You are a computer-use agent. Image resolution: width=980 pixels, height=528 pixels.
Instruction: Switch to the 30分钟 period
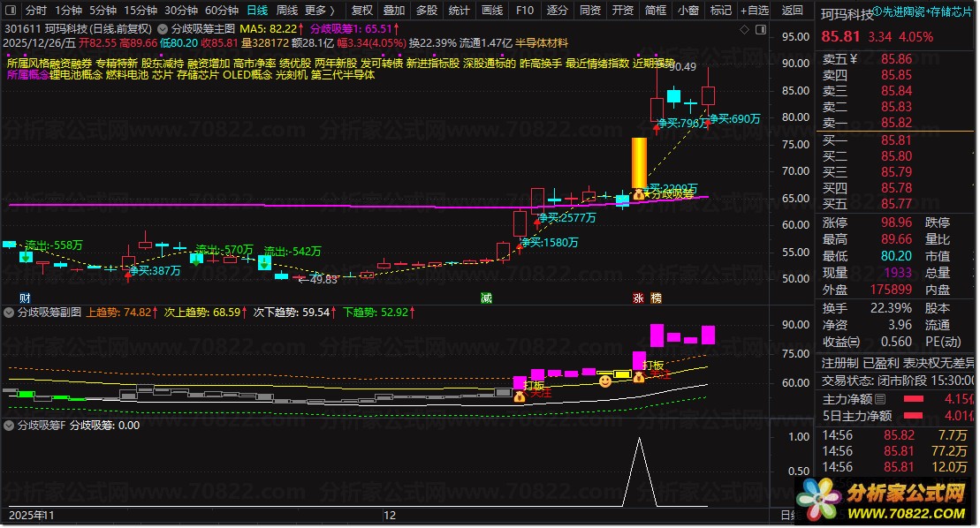click(181, 10)
